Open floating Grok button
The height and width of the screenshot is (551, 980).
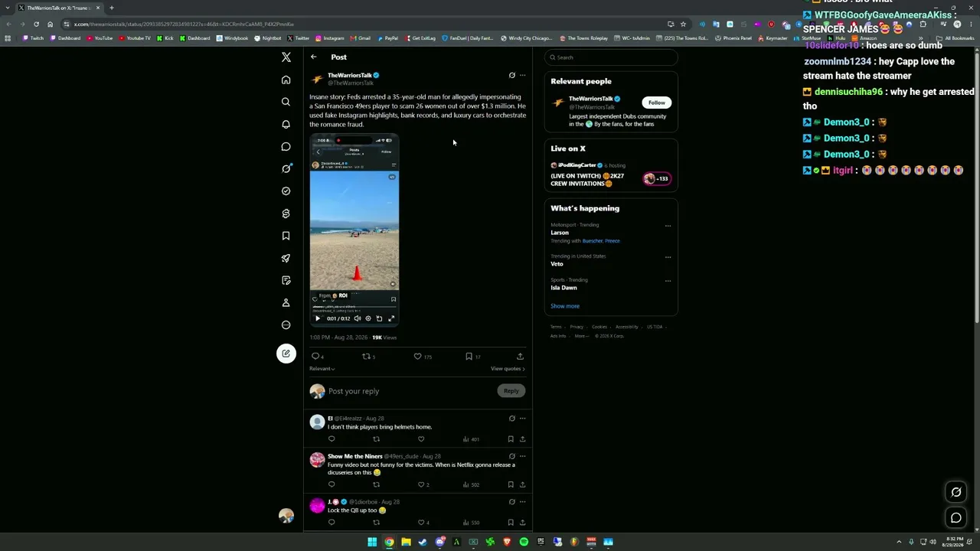pos(956,492)
